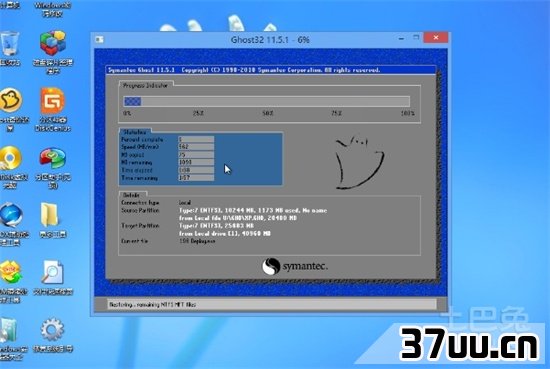Click the Ghost32 window title bar icon

[99, 40]
